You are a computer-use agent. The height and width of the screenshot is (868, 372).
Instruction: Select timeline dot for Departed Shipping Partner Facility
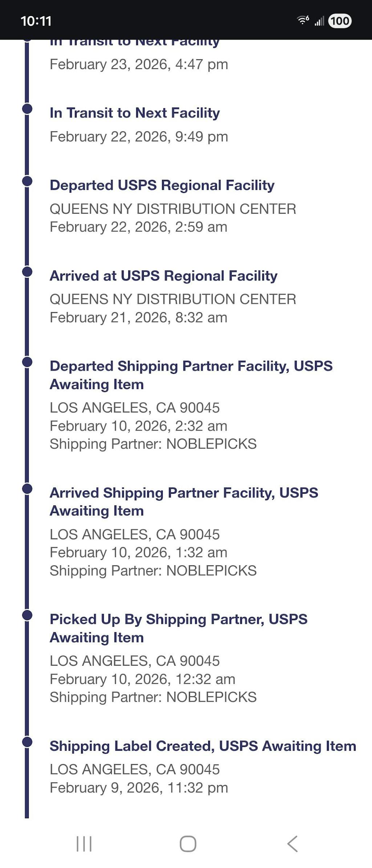click(27, 362)
